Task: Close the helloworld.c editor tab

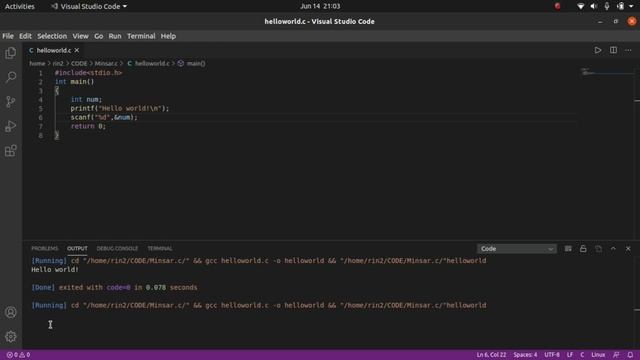Action: (x=77, y=50)
